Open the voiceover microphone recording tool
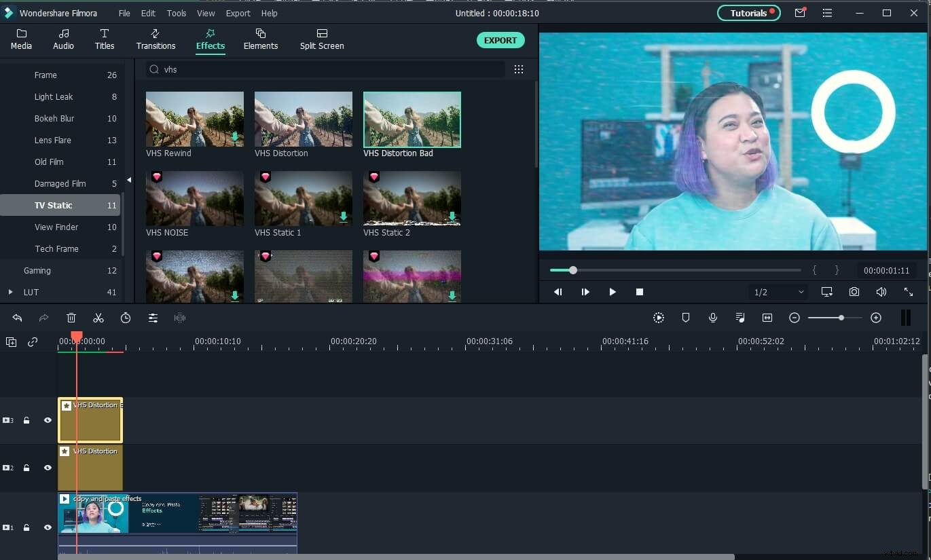The width and height of the screenshot is (931, 560). pos(712,317)
